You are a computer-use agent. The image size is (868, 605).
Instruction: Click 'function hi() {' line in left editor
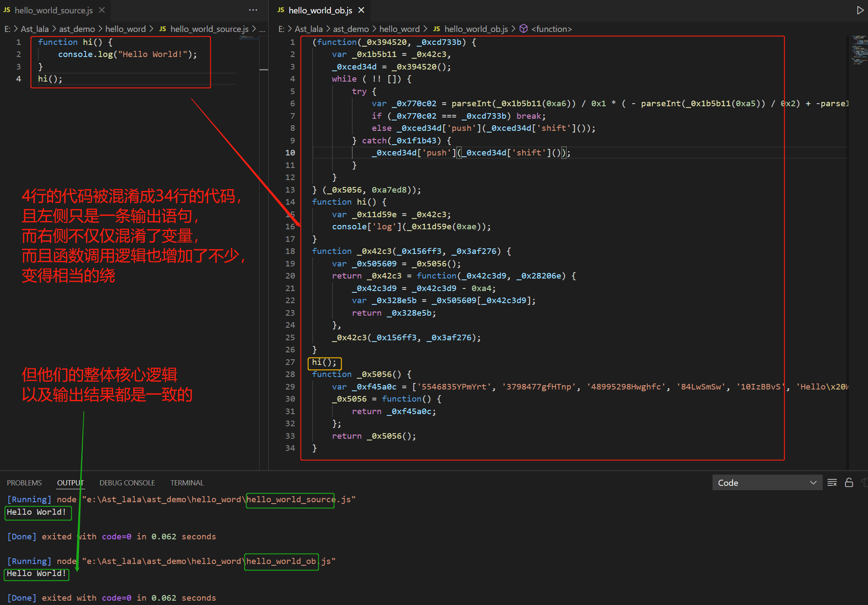pyautogui.click(x=75, y=42)
